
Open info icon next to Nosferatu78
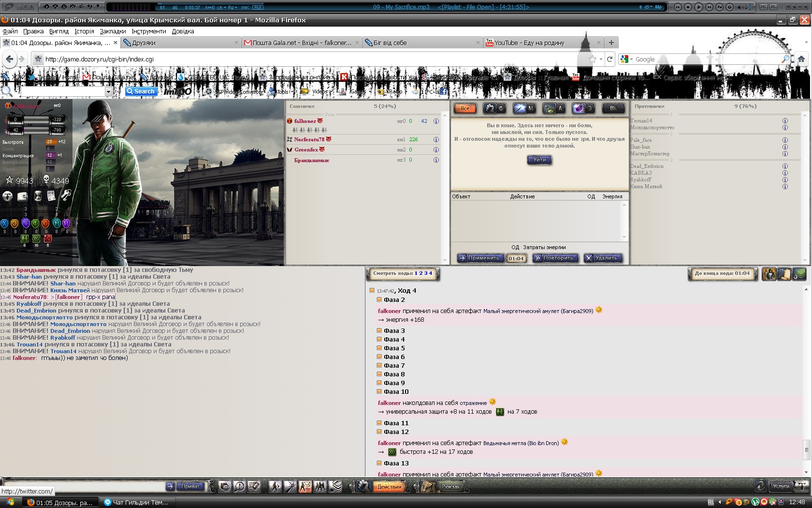(x=436, y=140)
